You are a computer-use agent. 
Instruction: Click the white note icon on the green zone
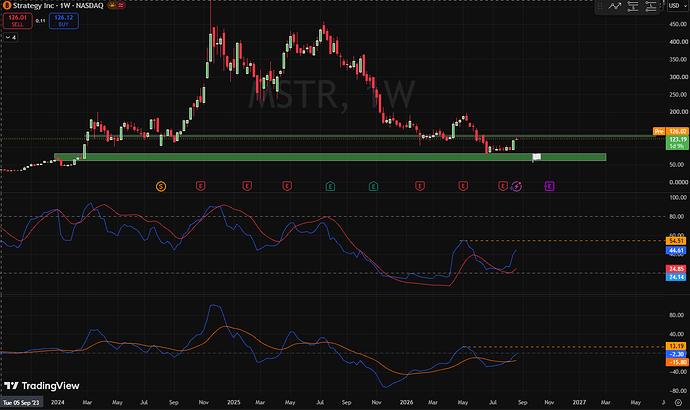pyautogui.click(x=536, y=157)
